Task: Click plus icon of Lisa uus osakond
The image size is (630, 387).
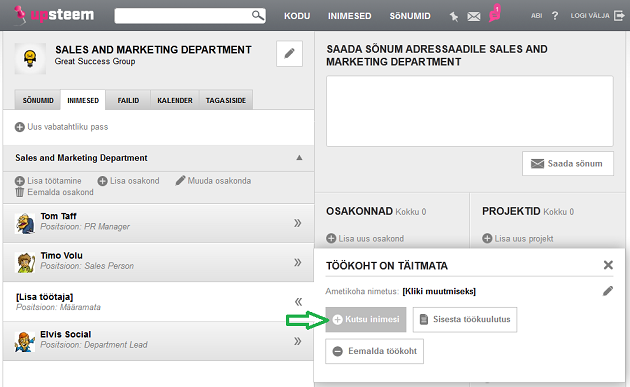Action: 331,239
